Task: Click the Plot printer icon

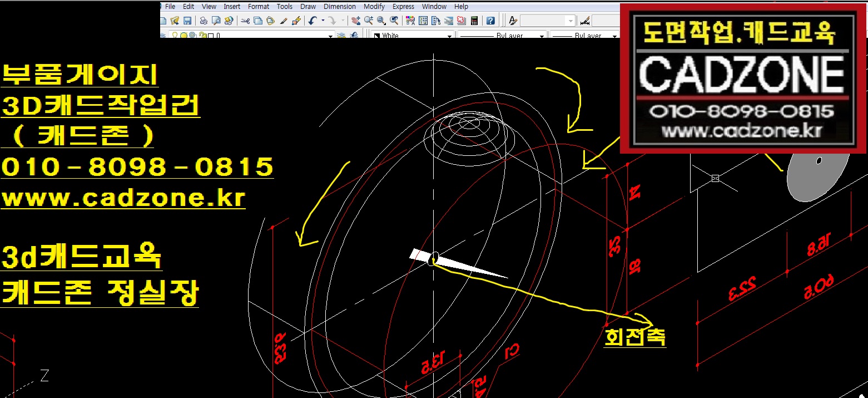Action: pyautogui.click(x=204, y=21)
